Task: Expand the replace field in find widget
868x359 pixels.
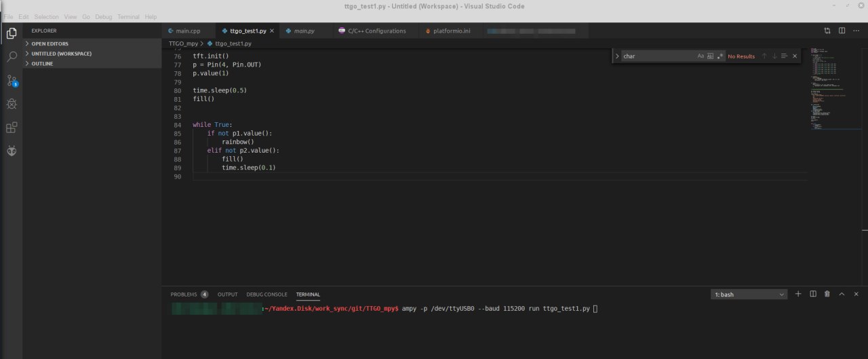Action: point(617,56)
